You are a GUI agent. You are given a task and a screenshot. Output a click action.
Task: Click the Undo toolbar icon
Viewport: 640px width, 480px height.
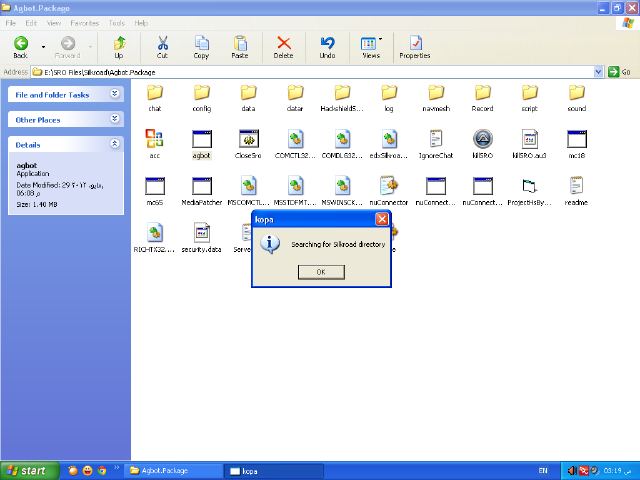[327, 44]
